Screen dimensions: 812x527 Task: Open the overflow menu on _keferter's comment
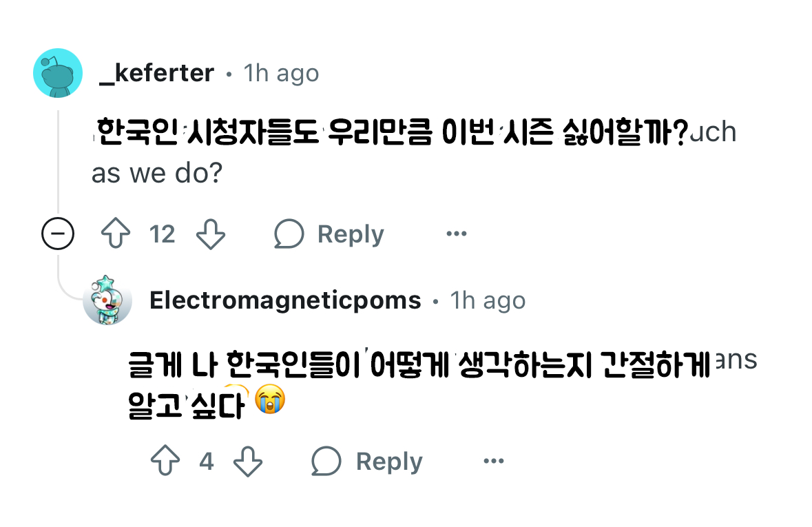[x=456, y=234]
